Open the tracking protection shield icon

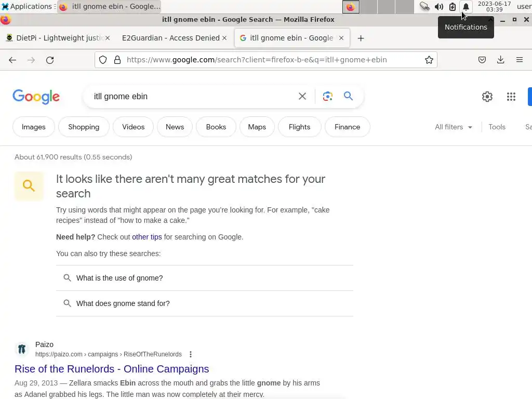(x=103, y=60)
